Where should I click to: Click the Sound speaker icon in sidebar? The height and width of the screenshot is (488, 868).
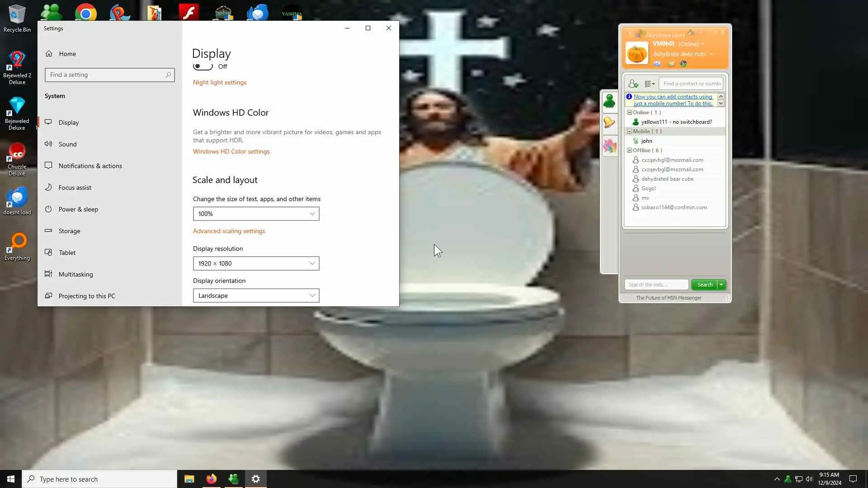point(48,144)
